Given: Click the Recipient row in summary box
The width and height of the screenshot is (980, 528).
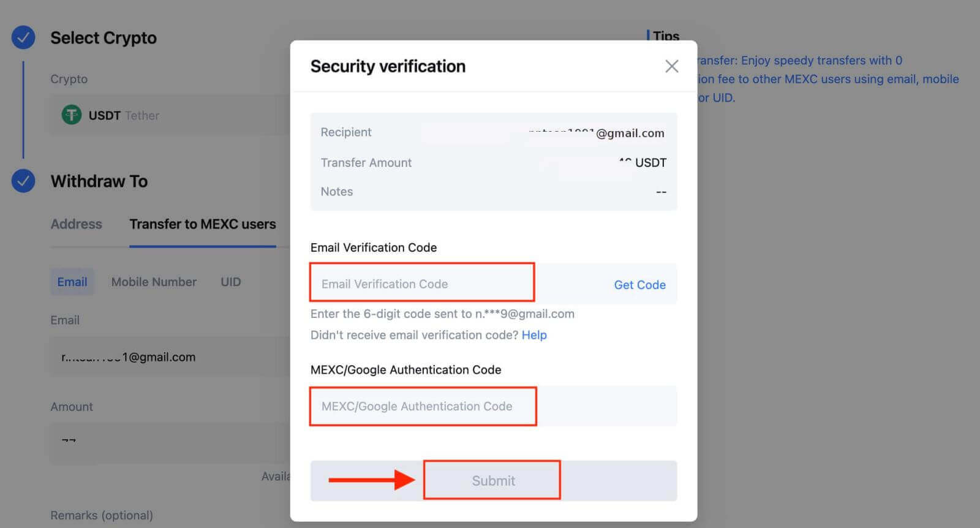Looking at the screenshot, I should coord(493,132).
